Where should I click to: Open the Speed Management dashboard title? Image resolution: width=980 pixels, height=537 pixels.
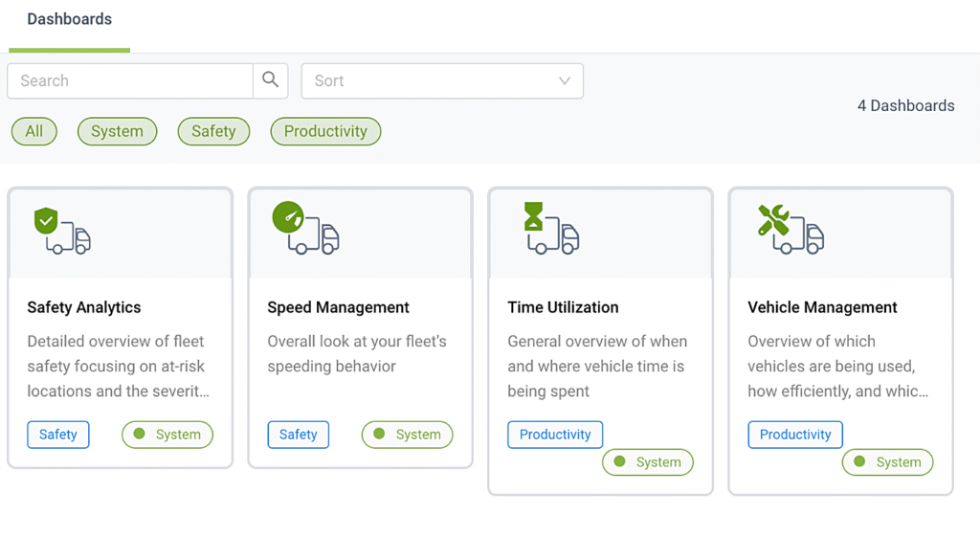pyautogui.click(x=338, y=307)
